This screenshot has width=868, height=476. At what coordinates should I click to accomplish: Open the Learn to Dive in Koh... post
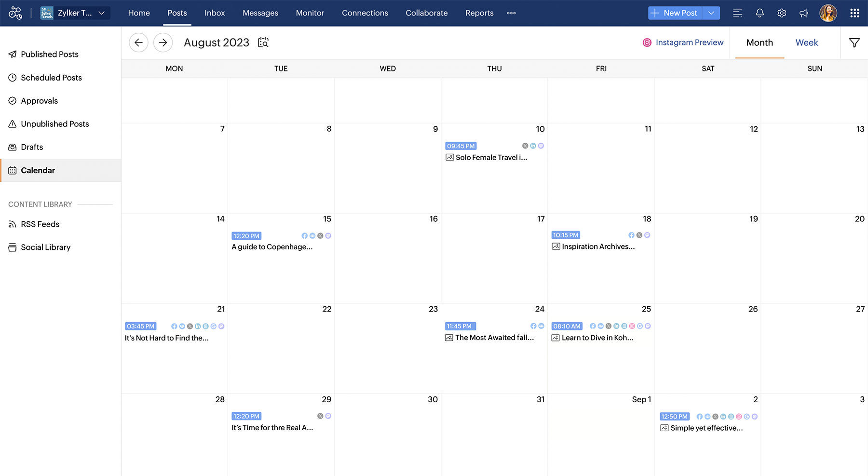(x=597, y=338)
